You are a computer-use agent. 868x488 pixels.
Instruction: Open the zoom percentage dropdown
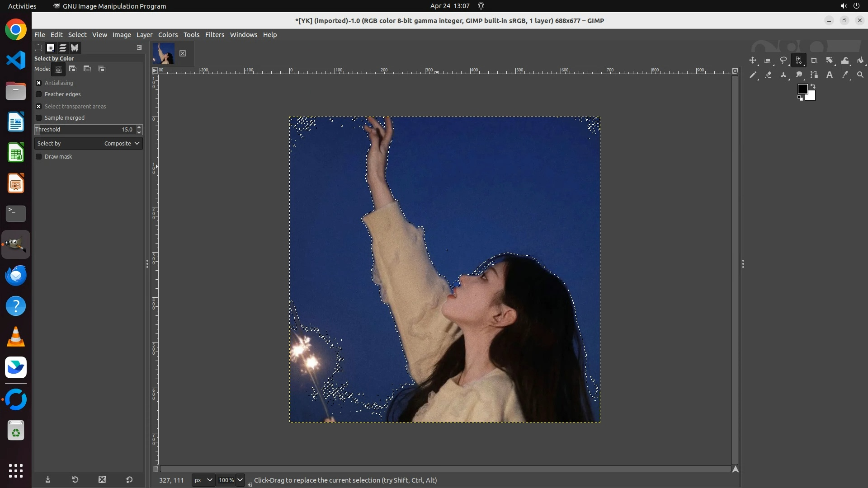pos(240,480)
